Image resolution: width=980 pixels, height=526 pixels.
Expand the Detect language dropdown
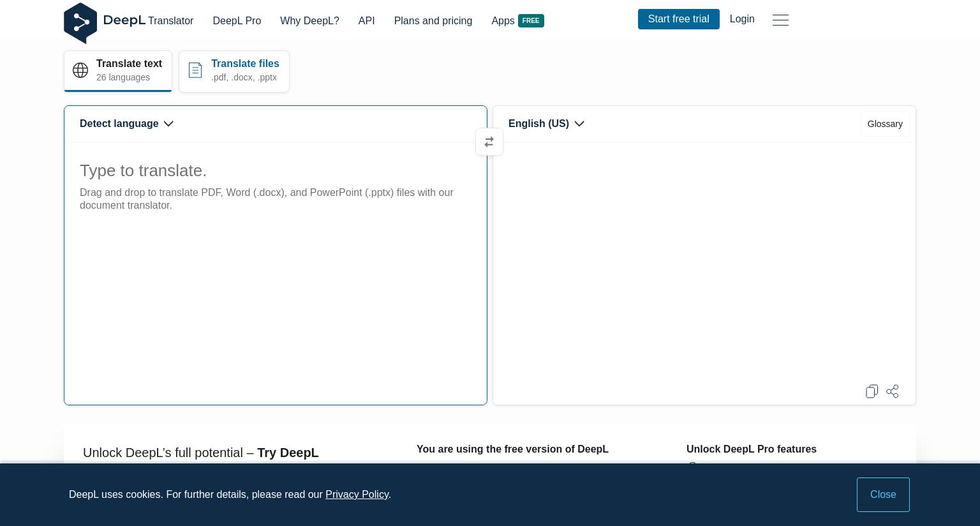(126, 124)
